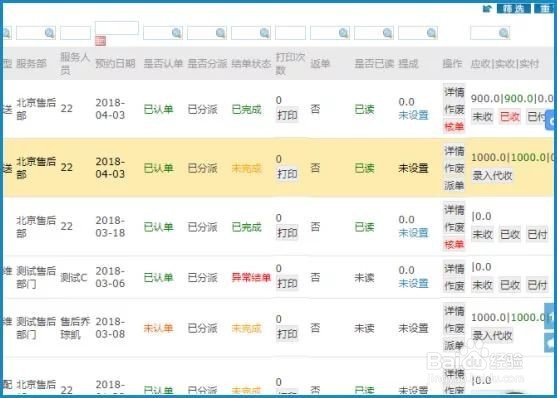This screenshot has width=557, height=398.
Task: Open the red calendar icon under date filter
Action: click(x=101, y=41)
